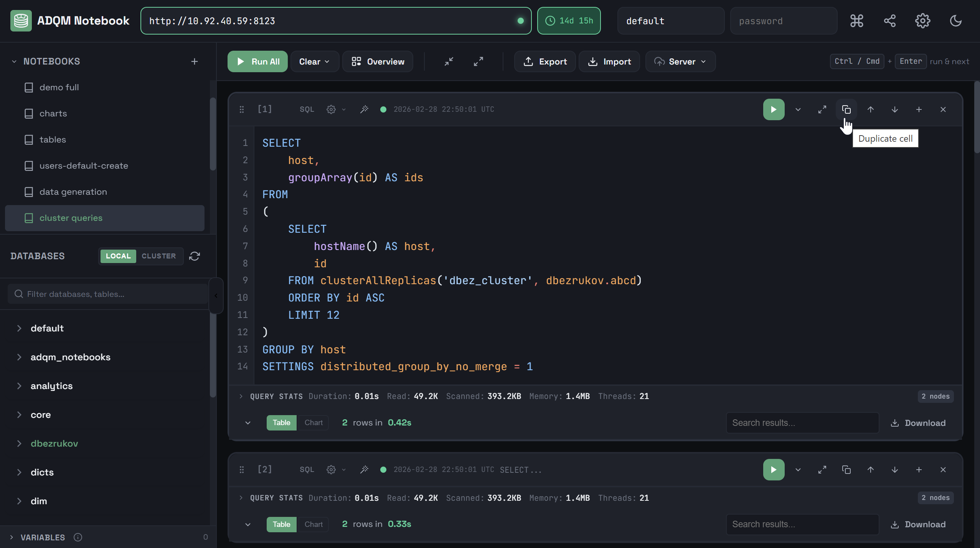980x548 pixels.
Task: Expand all cells icon in toolbar
Action: pyautogui.click(x=478, y=61)
